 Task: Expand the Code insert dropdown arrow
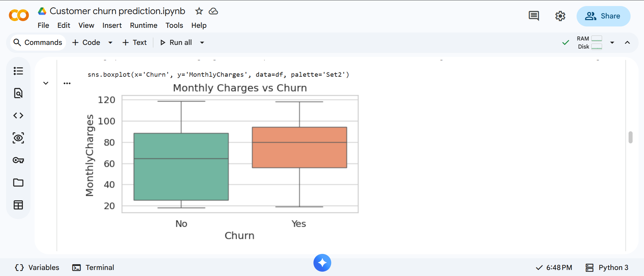[110, 43]
